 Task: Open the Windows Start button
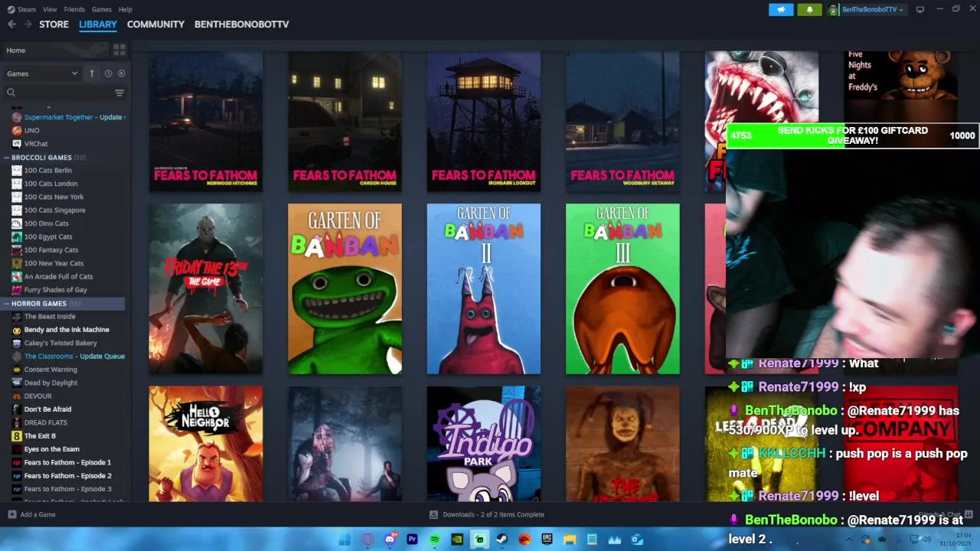[x=345, y=540]
